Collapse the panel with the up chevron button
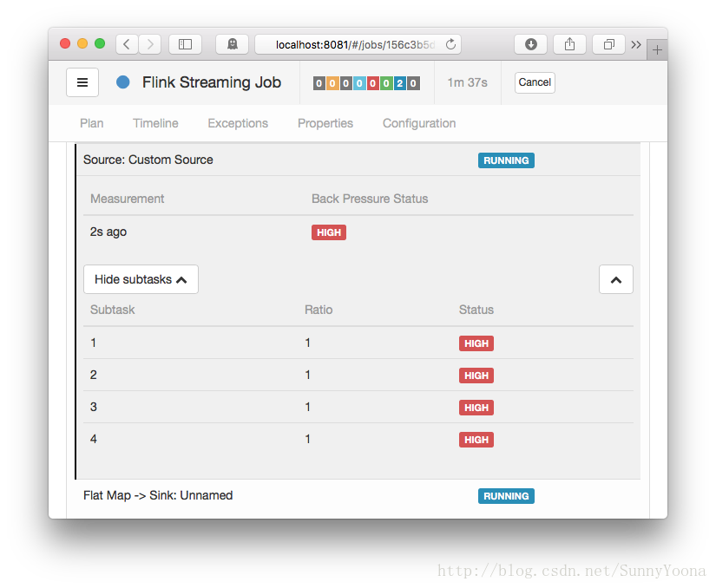The width and height of the screenshot is (716, 588). pyautogui.click(x=616, y=279)
